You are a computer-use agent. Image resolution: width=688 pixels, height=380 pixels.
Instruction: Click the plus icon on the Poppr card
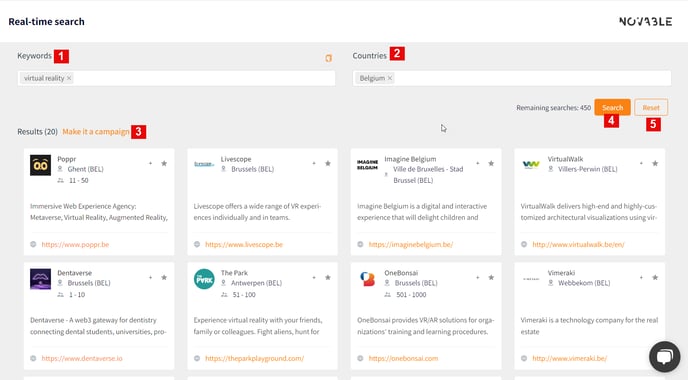[x=150, y=163]
